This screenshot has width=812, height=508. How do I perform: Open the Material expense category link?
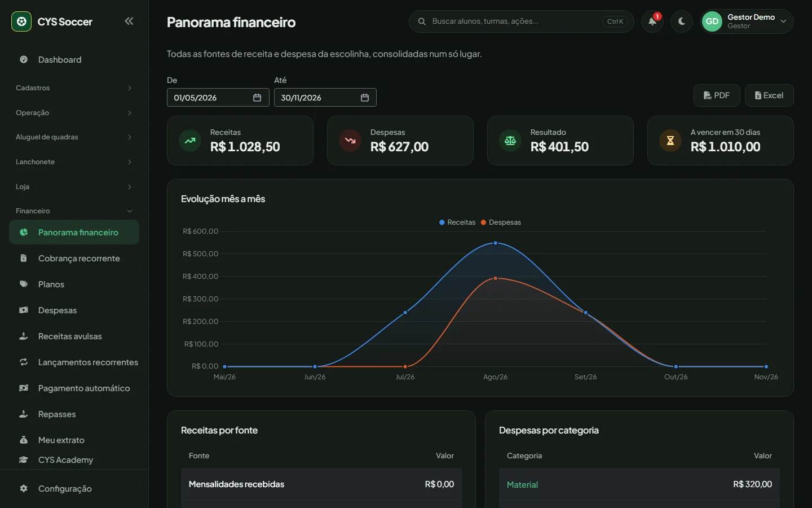coord(522,485)
